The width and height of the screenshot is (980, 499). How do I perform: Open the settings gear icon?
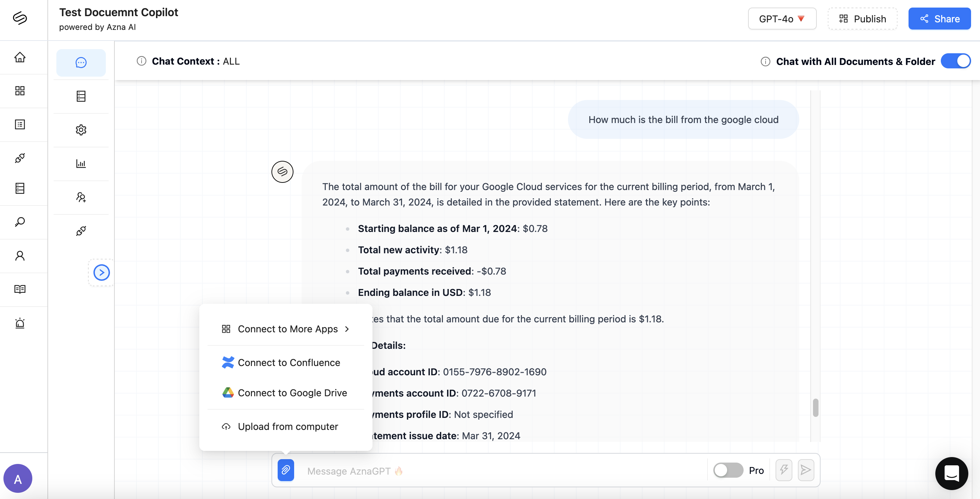pyautogui.click(x=81, y=130)
